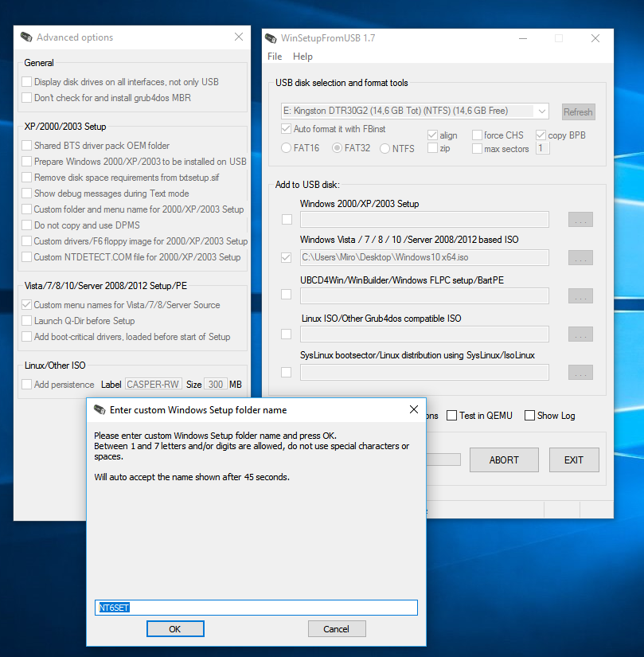Close the WinSetupFromUSB main window

point(595,38)
